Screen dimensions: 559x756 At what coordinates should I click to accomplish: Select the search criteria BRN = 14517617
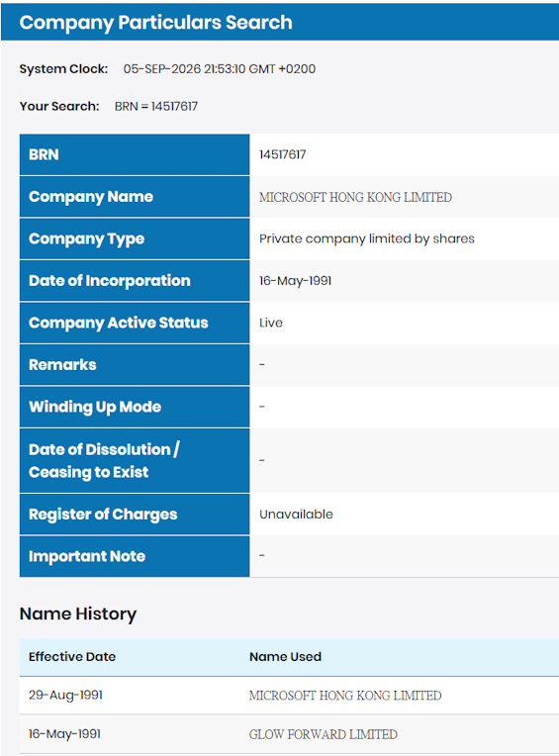coord(156,106)
